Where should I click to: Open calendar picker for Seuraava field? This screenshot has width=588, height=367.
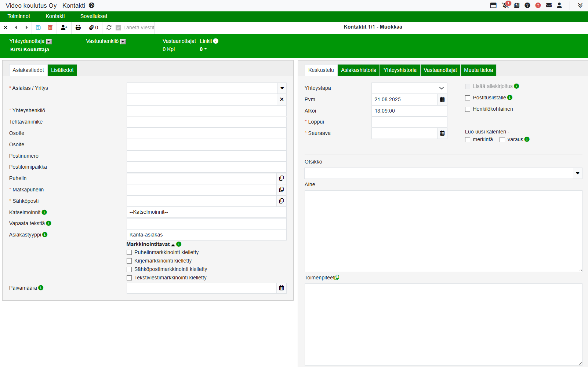pos(442,133)
